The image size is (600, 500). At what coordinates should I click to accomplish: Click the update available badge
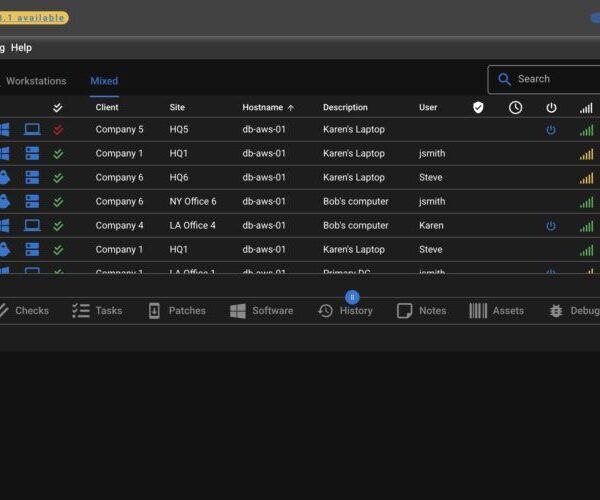click(34, 17)
